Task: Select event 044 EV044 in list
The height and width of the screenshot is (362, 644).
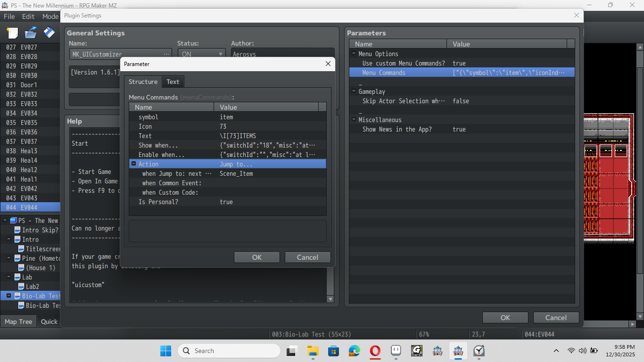Action: point(30,207)
